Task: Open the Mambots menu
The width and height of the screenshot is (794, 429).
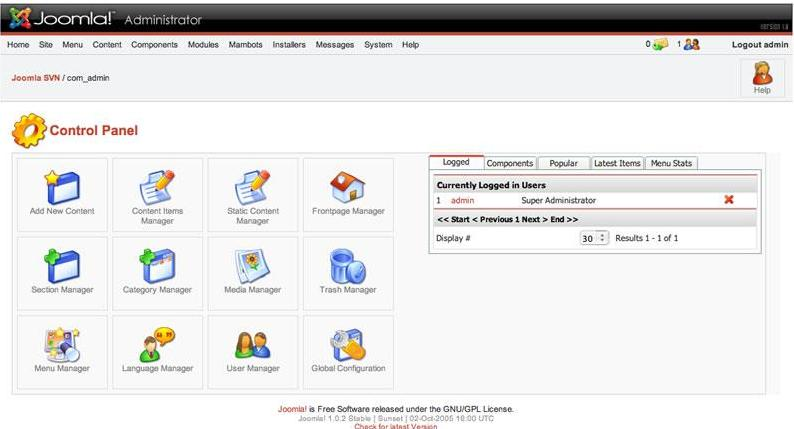Action: coord(246,45)
